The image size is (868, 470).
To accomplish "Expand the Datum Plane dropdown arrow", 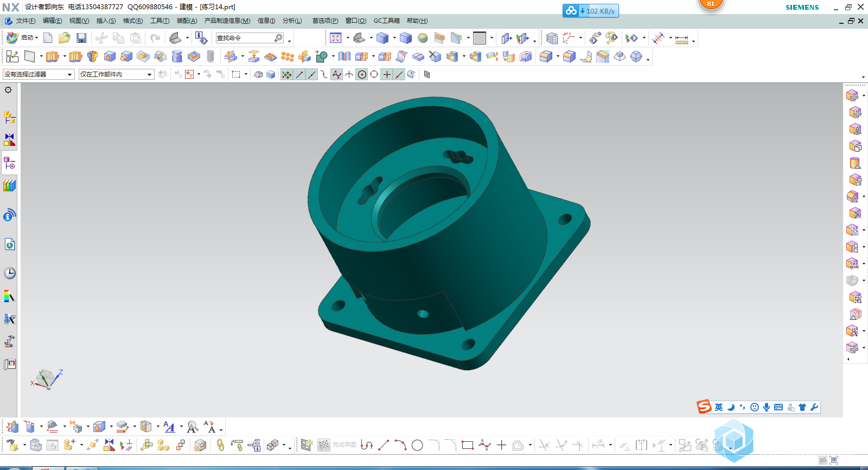I will (41, 56).
